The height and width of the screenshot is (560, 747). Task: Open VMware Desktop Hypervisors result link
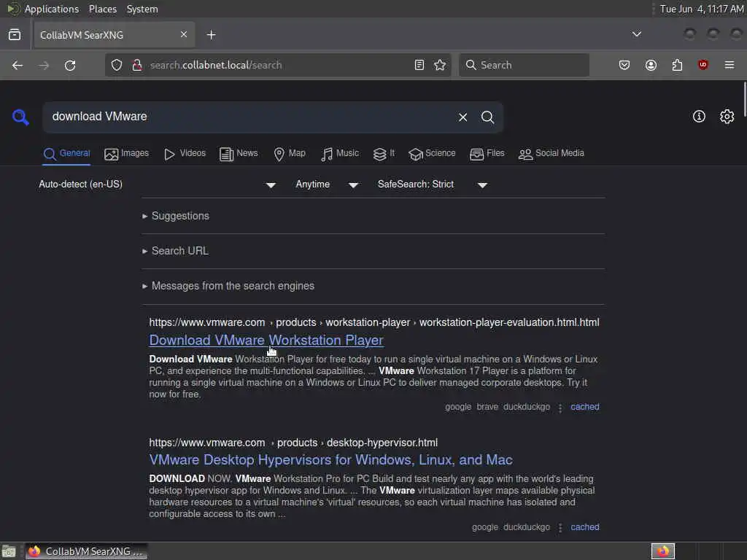click(330, 460)
